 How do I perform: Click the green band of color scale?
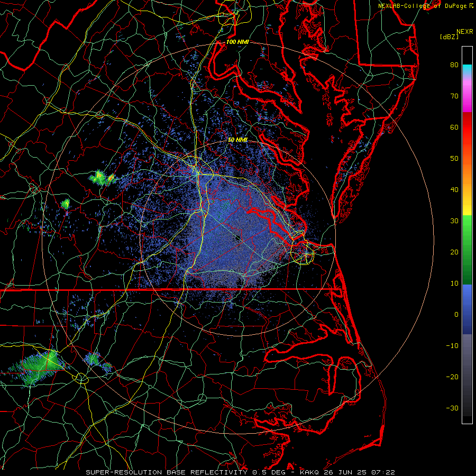point(467,250)
